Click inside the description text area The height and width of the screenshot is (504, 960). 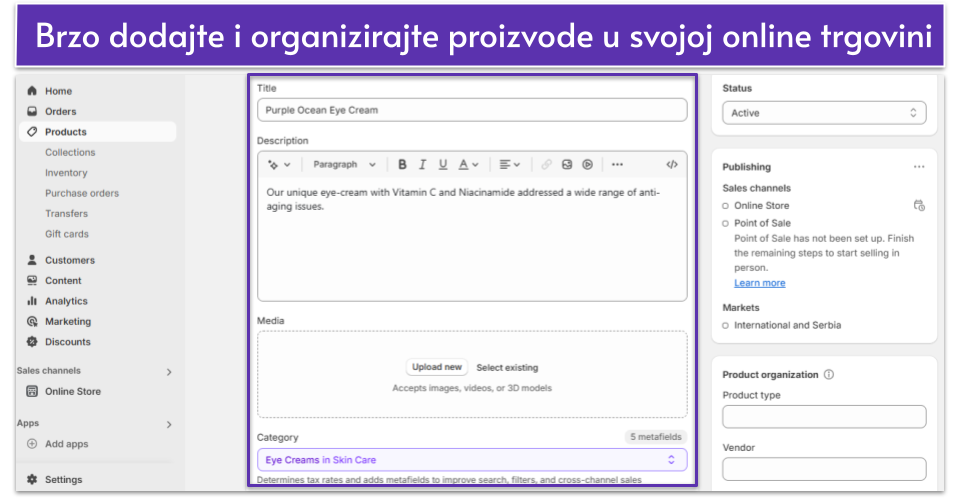[472, 239]
